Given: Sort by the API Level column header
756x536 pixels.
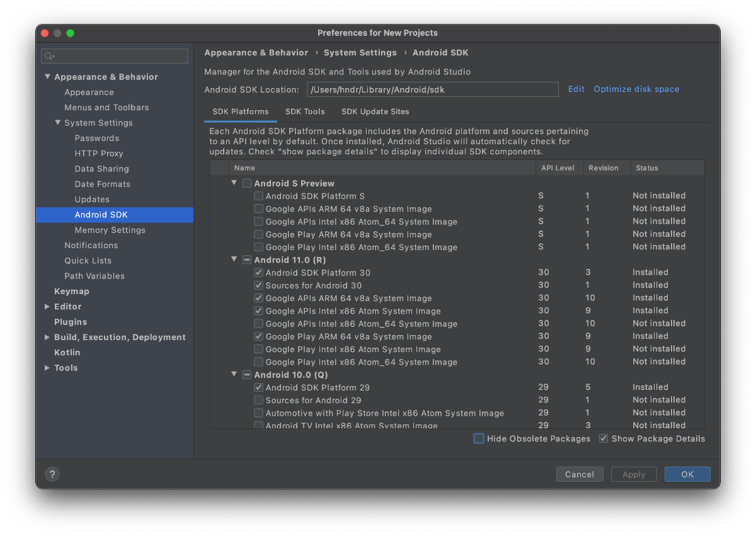Looking at the screenshot, I should click(x=558, y=168).
